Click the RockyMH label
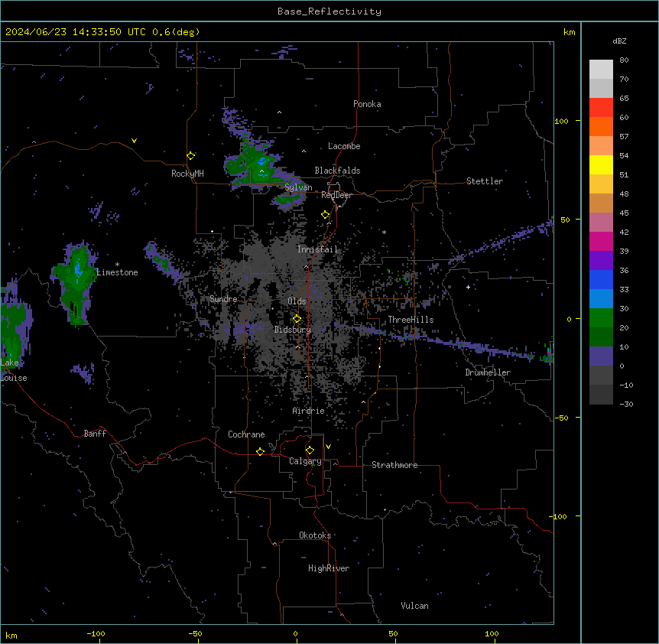Image resolution: width=659 pixels, height=644 pixels. [x=187, y=174]
